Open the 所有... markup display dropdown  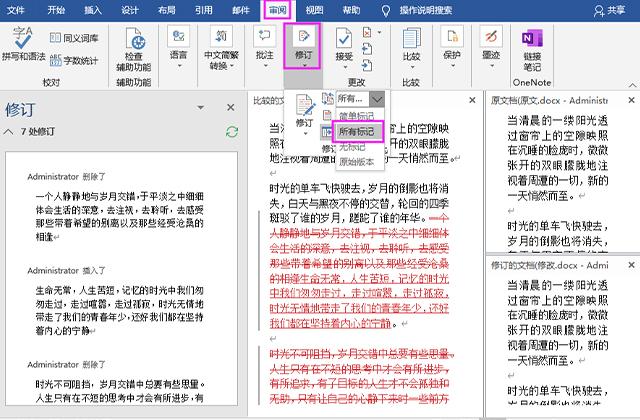[377, 99]
